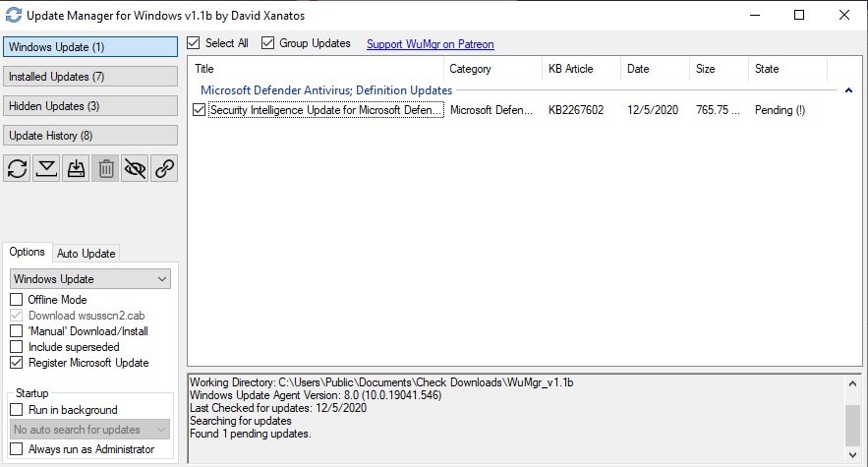Screen dimensions: 868x467
Task: Click the trash uninstall updates icon
Action: (x=106, y=168)
